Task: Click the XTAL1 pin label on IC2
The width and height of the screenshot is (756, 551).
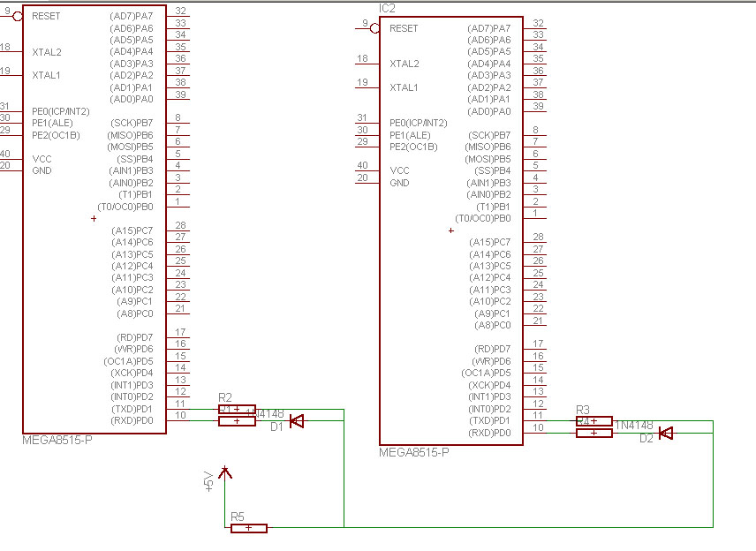Action: pos(404,87)
